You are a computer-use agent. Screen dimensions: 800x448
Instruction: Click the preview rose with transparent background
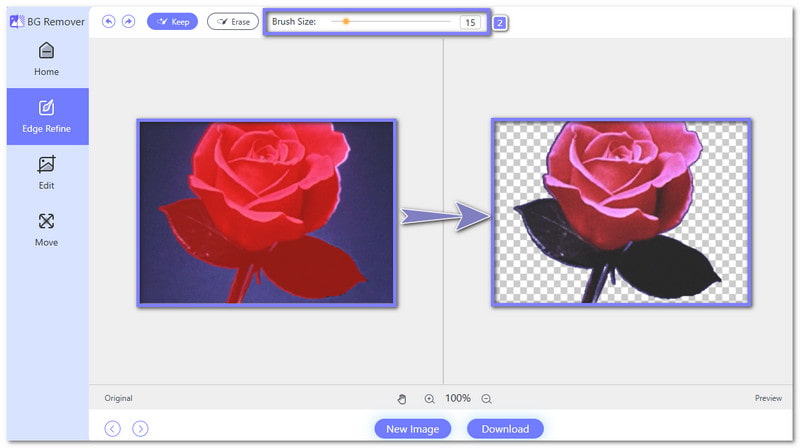621,212
